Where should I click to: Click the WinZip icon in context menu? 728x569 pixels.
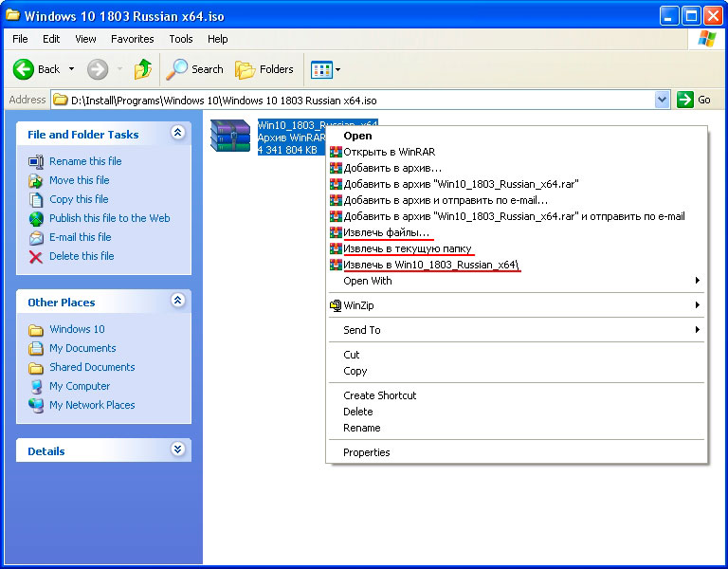pyautogui.click(x=336, y=305)
